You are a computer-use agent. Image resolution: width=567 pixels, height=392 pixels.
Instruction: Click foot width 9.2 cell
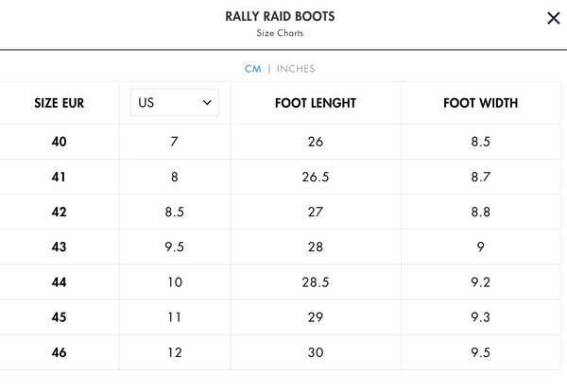pos(480,282)
